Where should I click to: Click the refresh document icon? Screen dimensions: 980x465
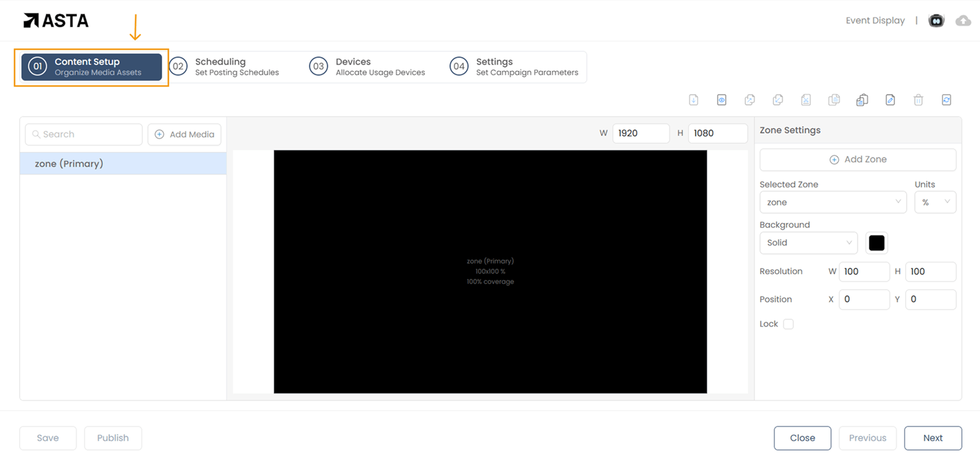[x=946, y=100]
